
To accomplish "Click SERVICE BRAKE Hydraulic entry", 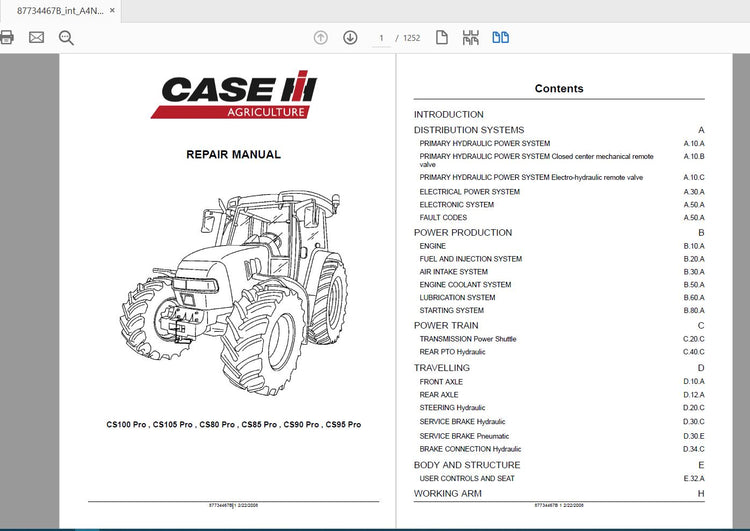I will point(462,421).
